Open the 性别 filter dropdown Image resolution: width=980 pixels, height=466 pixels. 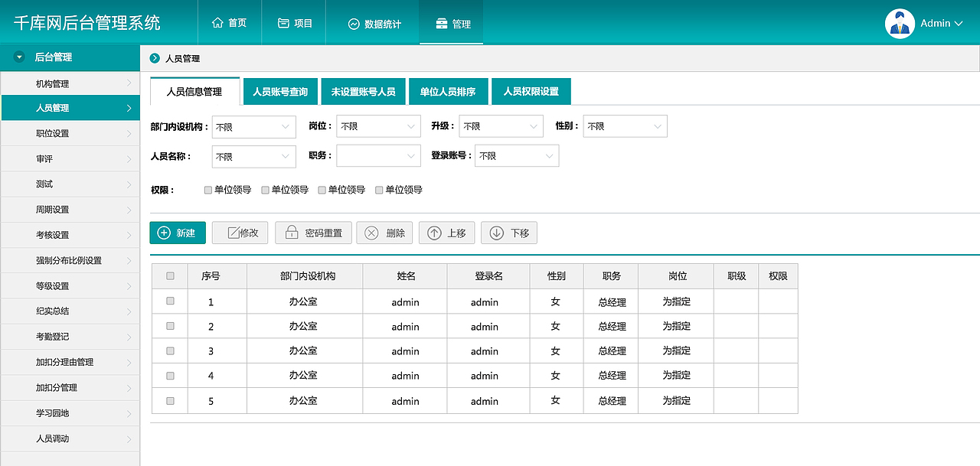click(x=625, y=126)
